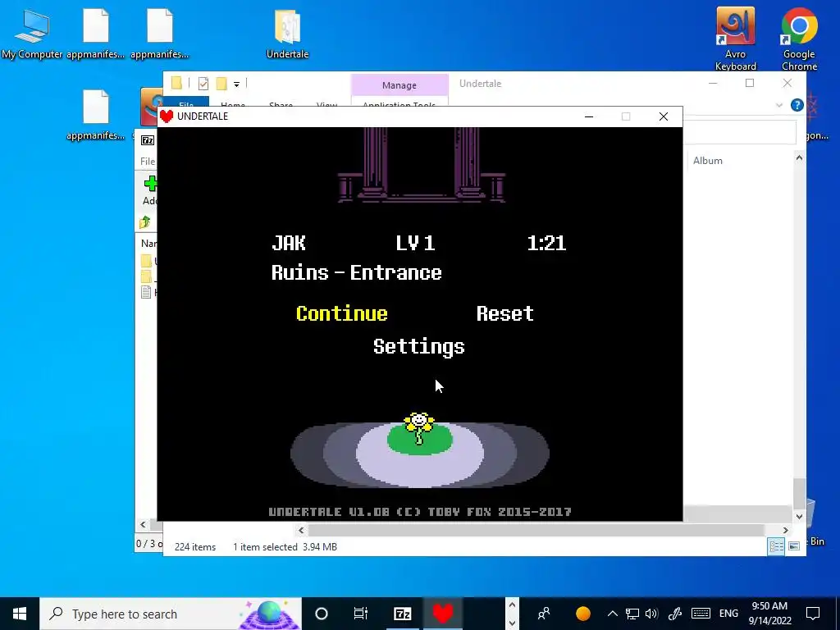Open the clock showing 9:50 AM
840x630 pixels.
click(769, 614)
